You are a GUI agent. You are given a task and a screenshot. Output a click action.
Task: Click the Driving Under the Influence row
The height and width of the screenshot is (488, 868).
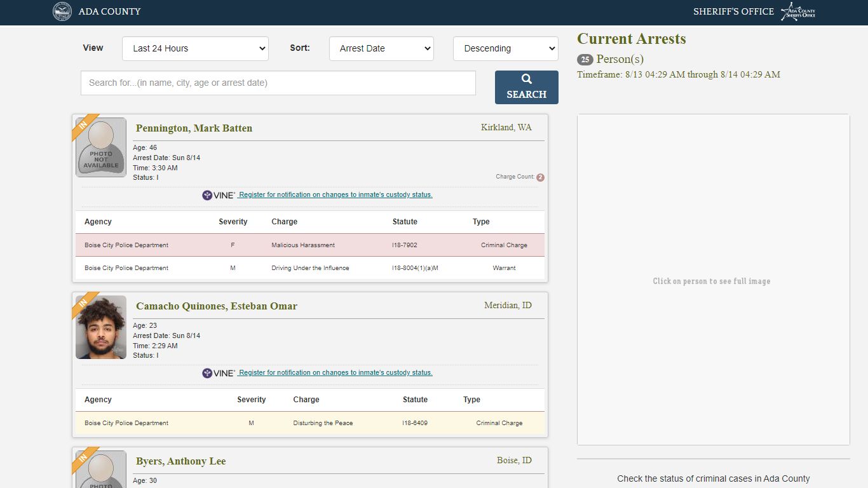click(x=310, y=268)
